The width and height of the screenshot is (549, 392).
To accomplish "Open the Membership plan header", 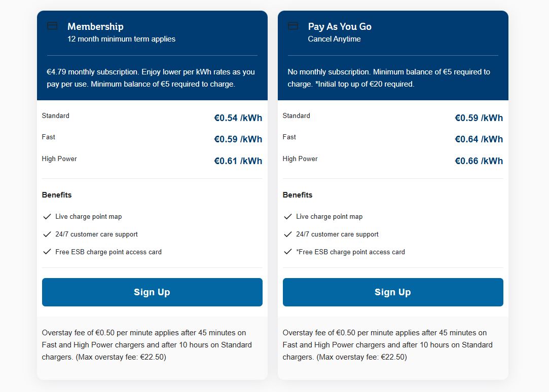I will [95, 26].
